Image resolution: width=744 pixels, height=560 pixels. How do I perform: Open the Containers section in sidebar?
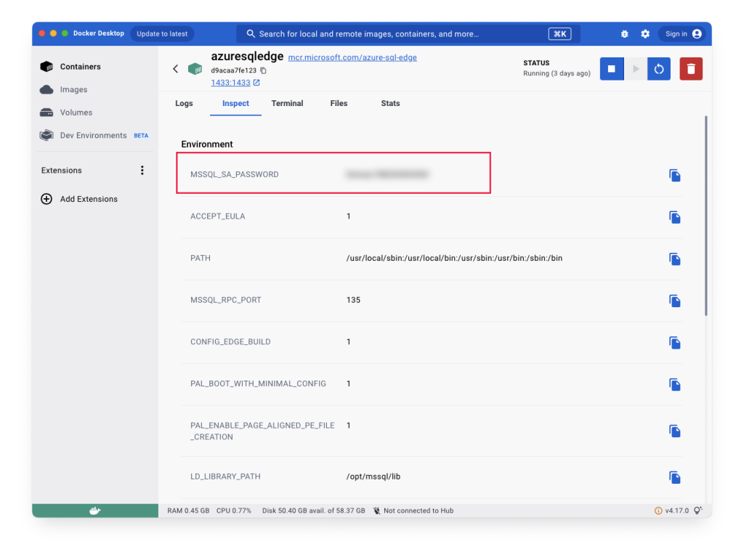80,66
